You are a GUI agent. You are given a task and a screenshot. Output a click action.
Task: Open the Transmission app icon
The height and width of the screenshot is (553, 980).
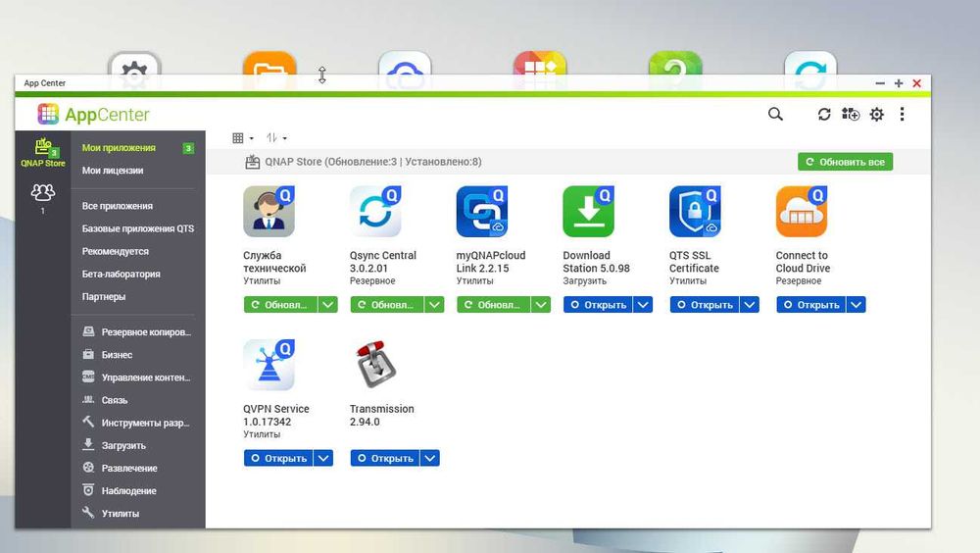point(375,365)
